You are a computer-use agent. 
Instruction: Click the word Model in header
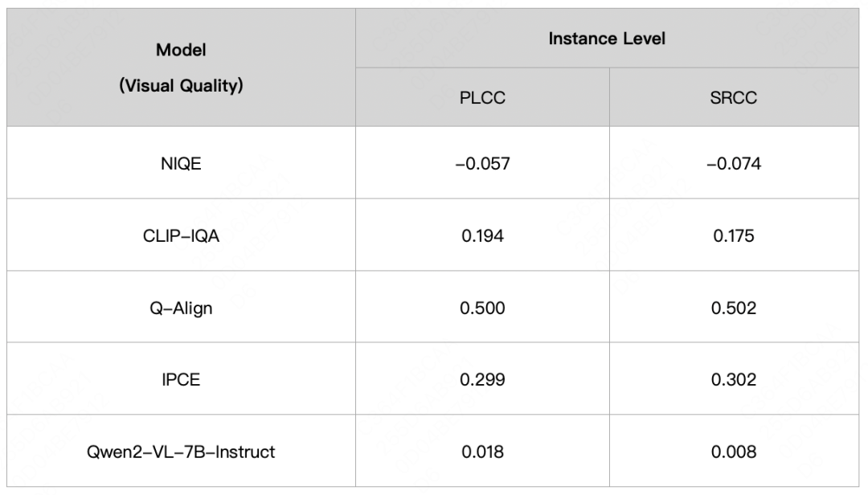181,50
